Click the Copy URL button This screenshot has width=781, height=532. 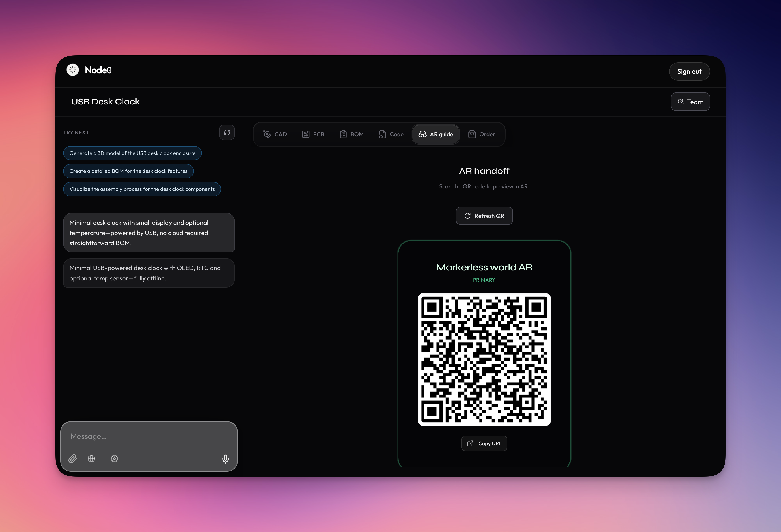tap(484, 444)
